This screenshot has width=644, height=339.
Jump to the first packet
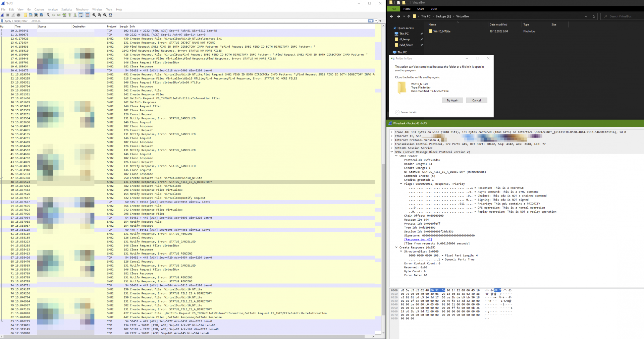click(70, 15)
